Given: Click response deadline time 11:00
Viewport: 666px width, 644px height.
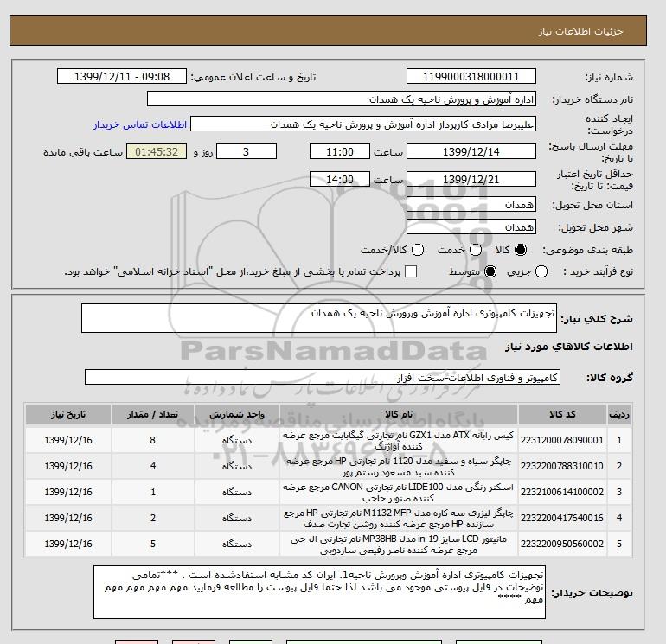Looking at the screenshot, I should [340, 151].
